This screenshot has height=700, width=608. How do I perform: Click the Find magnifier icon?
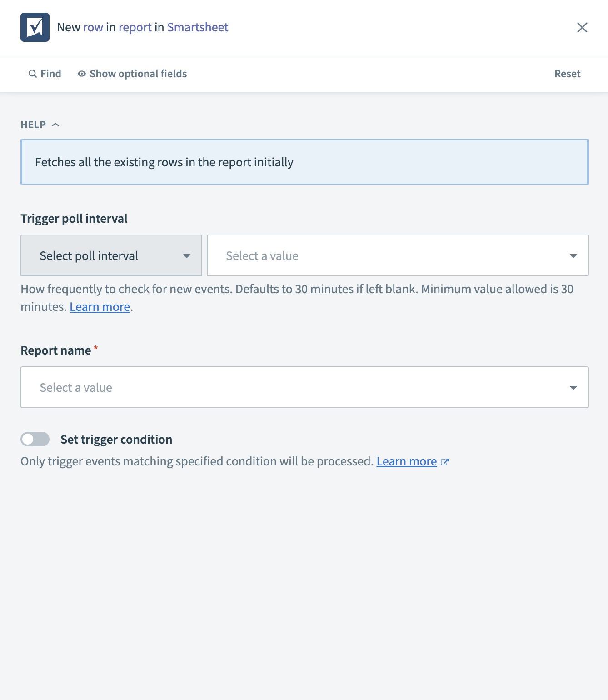coord(33,74)
